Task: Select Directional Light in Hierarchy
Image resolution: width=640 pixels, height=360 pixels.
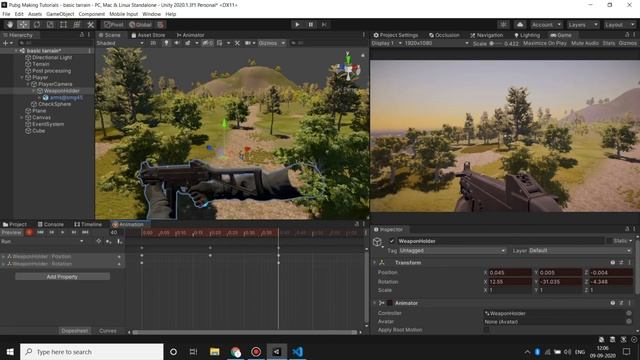Action: (52, 58)
